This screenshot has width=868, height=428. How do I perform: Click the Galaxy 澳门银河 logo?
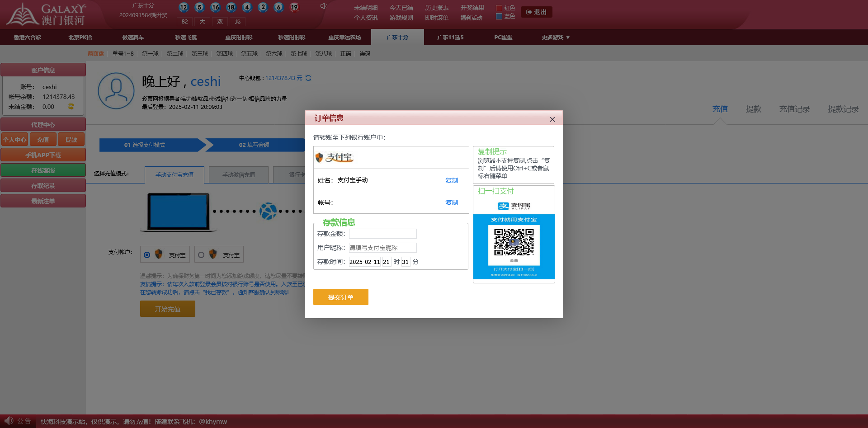(x=45, y=14)
